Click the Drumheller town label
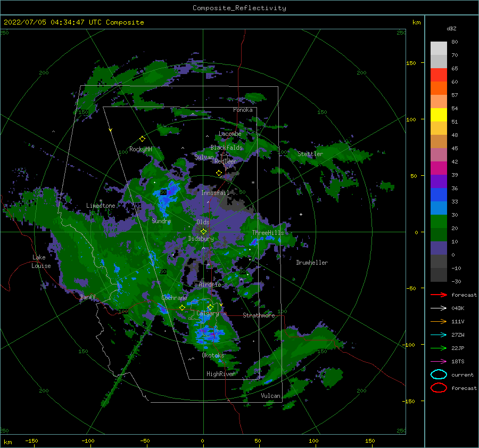Image resolution: width=479 pixels, height=448 pixels. click(x=312, y=263)
